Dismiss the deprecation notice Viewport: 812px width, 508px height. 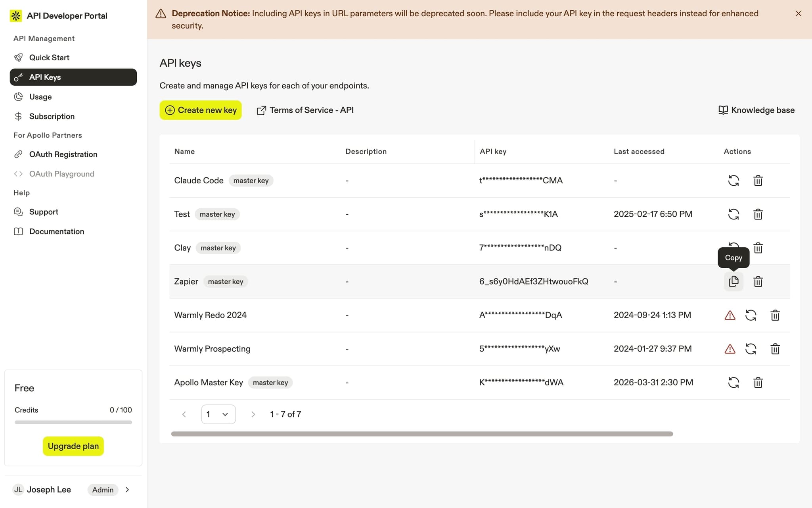pos(798,13)
